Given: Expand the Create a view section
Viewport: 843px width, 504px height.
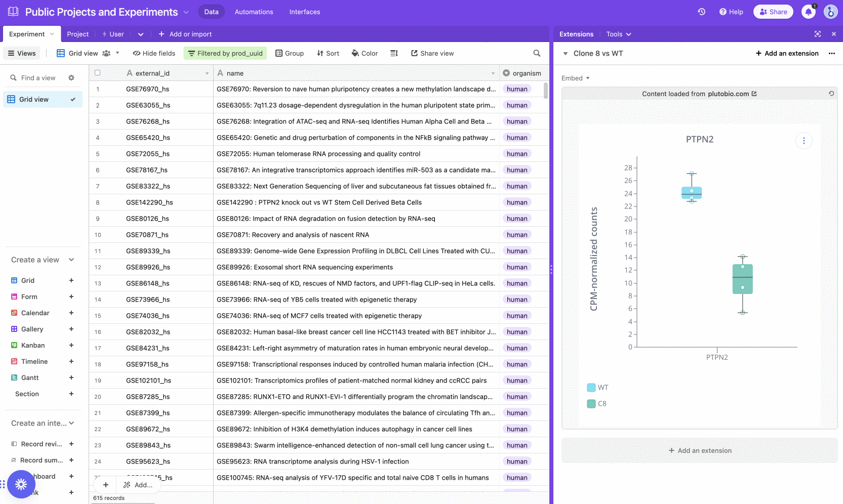Looking at the screenshot, I should pos(71,260).
